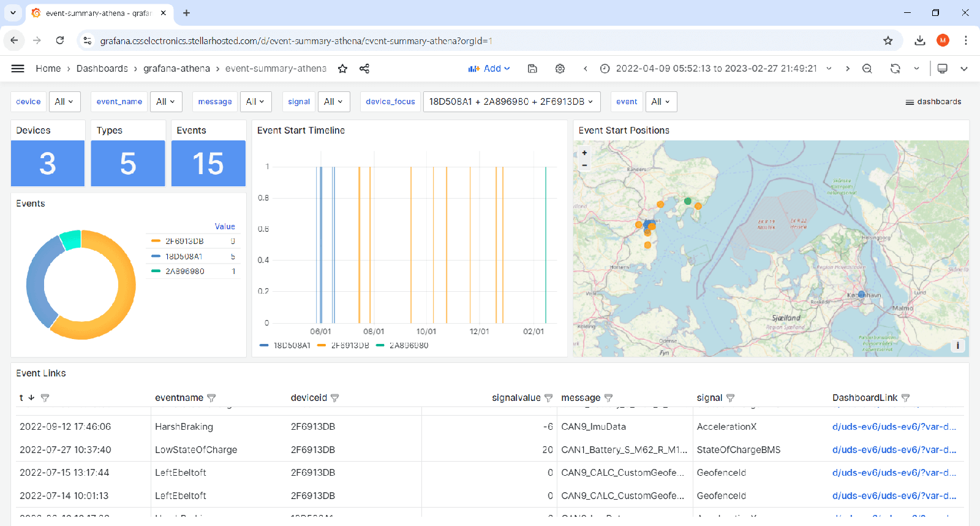Open the dashboards links menu
Screen dimensions: 980x526
pyautogui.click(x=933, y=102)
